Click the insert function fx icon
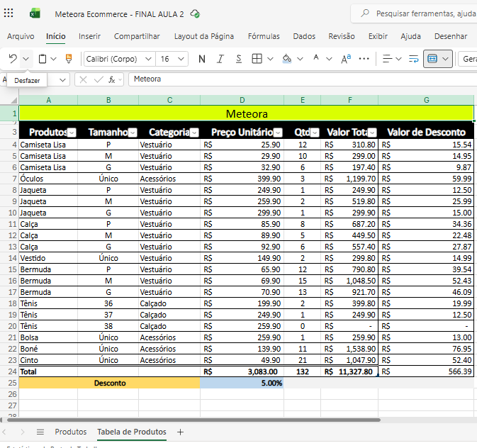This screenshot has width=477, height=448. point(112,79)
